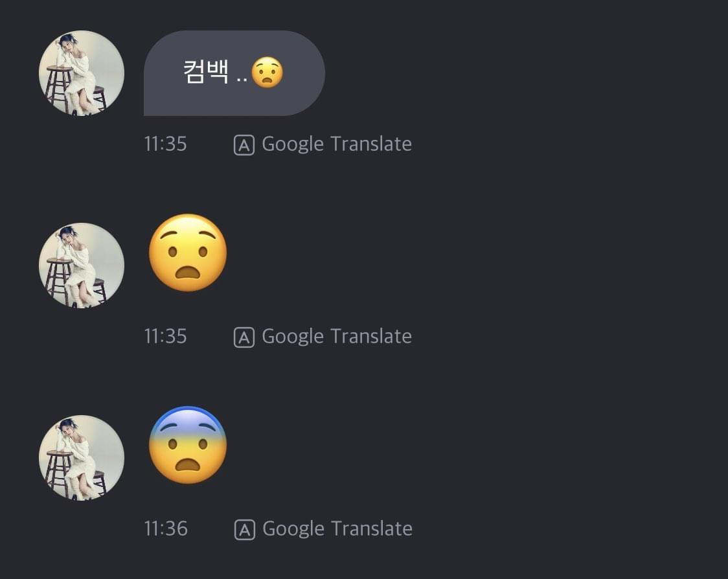Open Google Translate for the 컴백 message
The height and width of the screenshot is (579, 728).
click(336, 144)
